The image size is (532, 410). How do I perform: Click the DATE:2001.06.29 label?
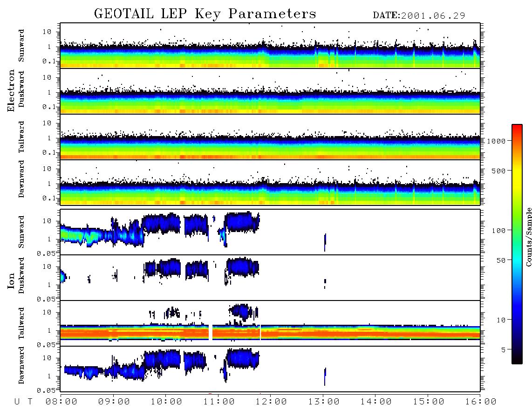419,16
